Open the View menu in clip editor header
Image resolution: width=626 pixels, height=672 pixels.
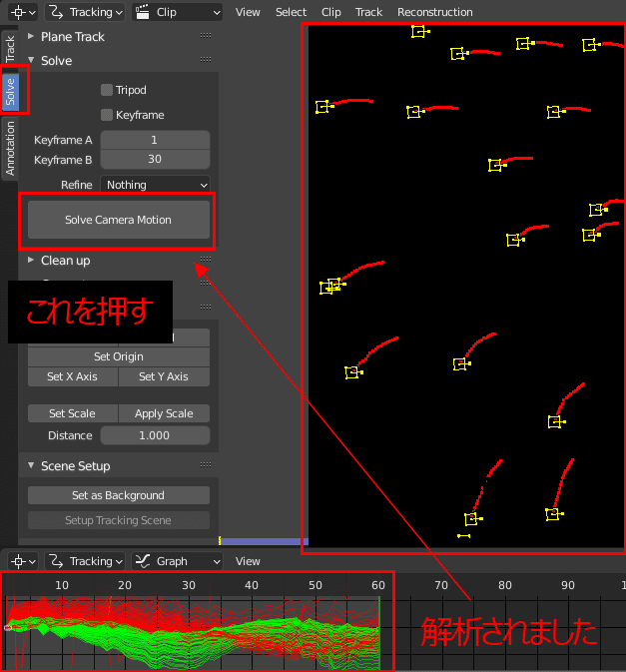[x=248, y=12]
